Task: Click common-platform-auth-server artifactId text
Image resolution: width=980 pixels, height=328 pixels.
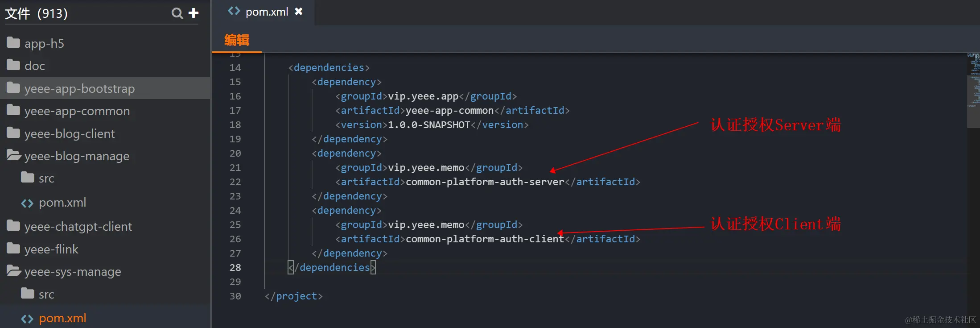Action: coord(485,182)
